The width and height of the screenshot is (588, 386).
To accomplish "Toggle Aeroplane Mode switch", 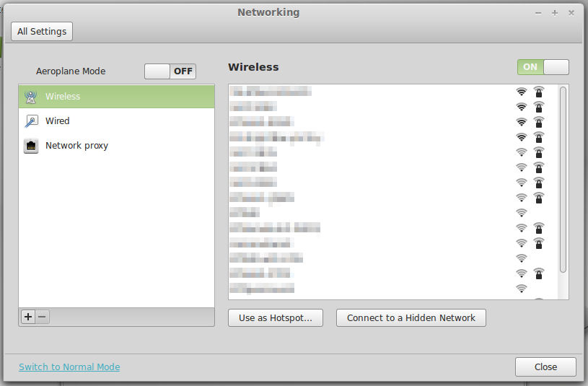I will pos(170,71).
